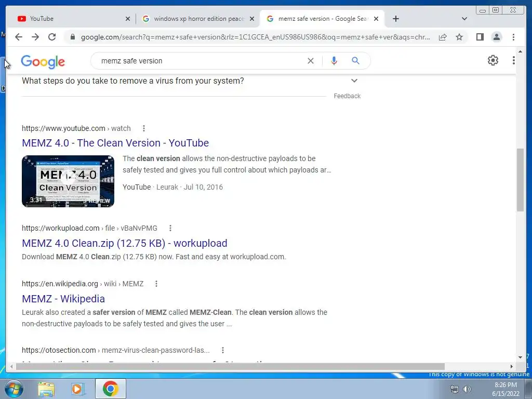The image size is (532, 399).
Task: Open 'MEMZ 4.0 - The Clean Version - YouTube' link
Action: tap(115, 143)
